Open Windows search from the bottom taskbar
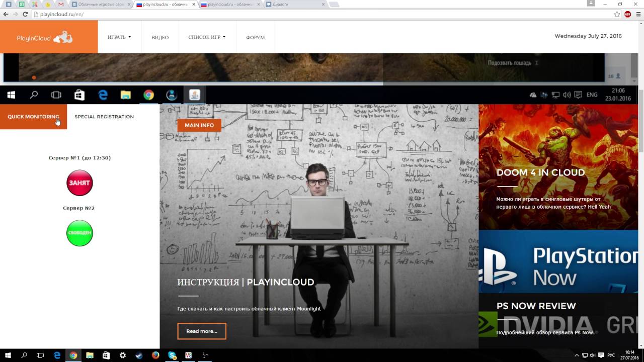 (x=24, y=355)
